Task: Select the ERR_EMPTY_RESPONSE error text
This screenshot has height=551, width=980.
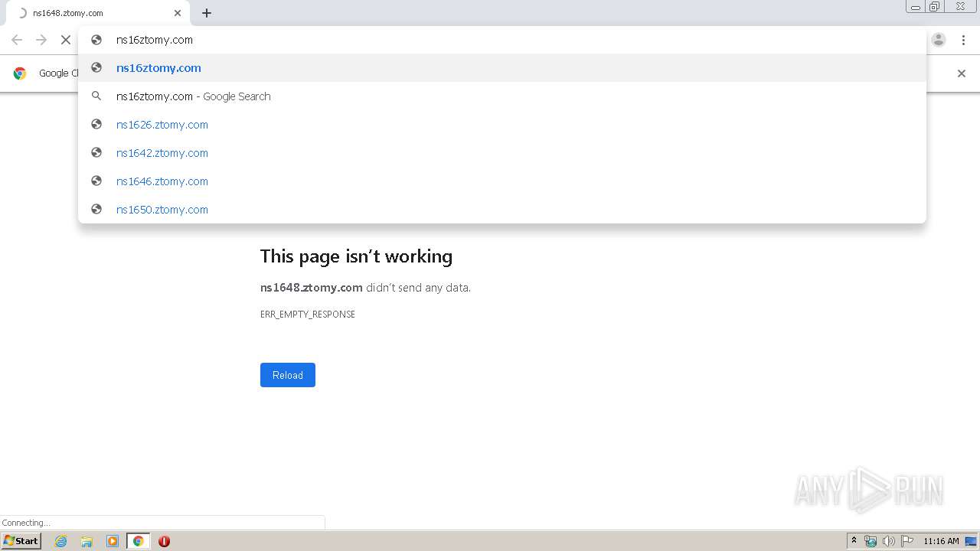Action: pos(308,315)
